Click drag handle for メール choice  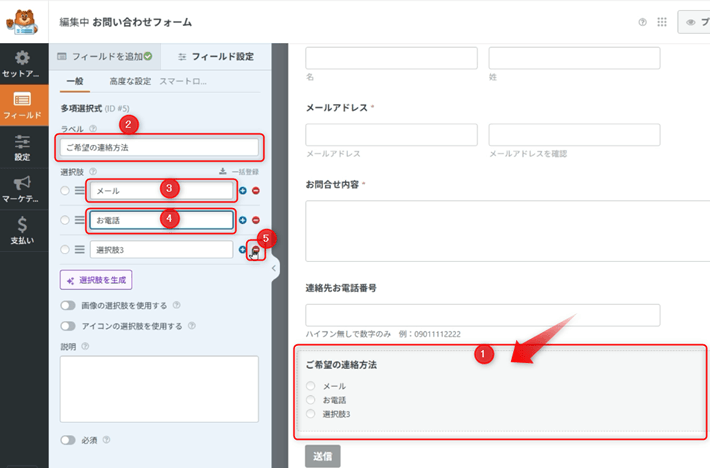[80, 191]
